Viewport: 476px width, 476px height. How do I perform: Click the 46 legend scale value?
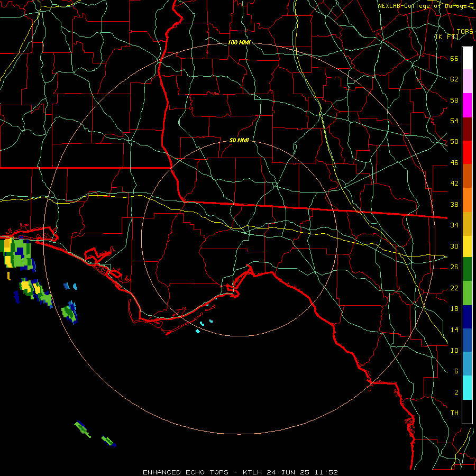coord(454,163)
